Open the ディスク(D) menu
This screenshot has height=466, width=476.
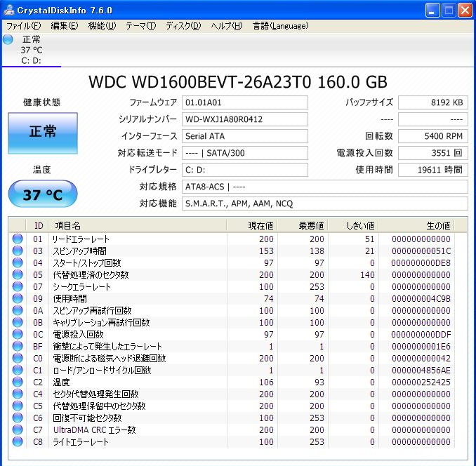click(183, 26)
